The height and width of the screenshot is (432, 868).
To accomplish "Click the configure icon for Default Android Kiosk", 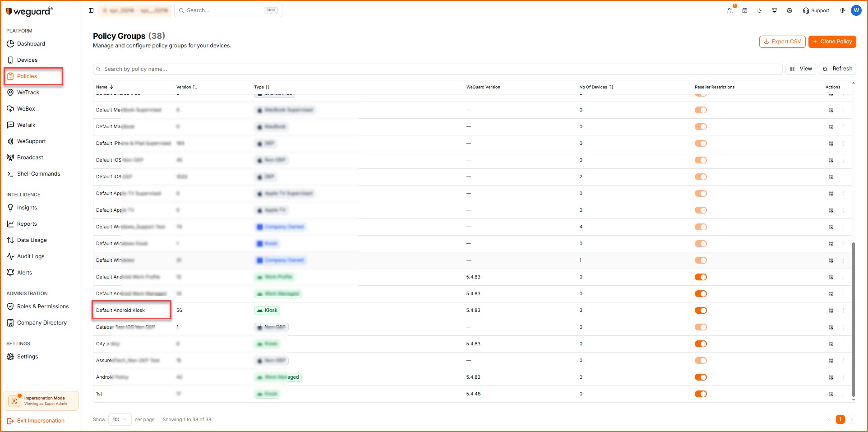I will [831, 311].
